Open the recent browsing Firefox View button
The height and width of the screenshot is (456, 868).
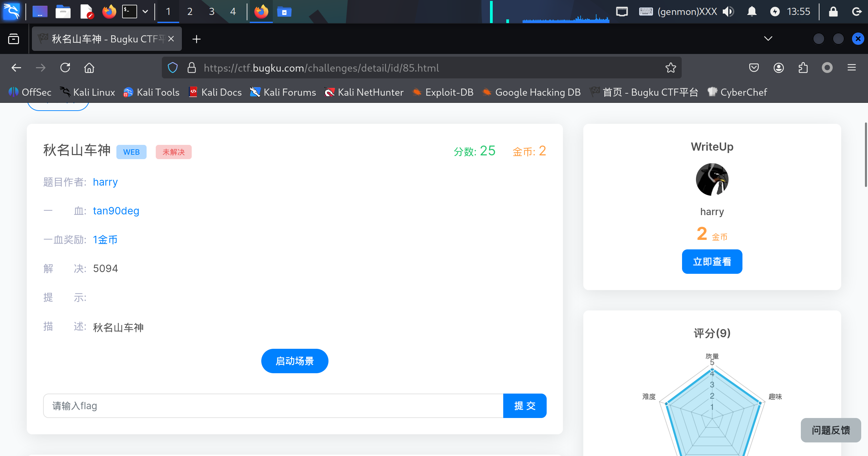pyautogui.click(x=14, y=39)
